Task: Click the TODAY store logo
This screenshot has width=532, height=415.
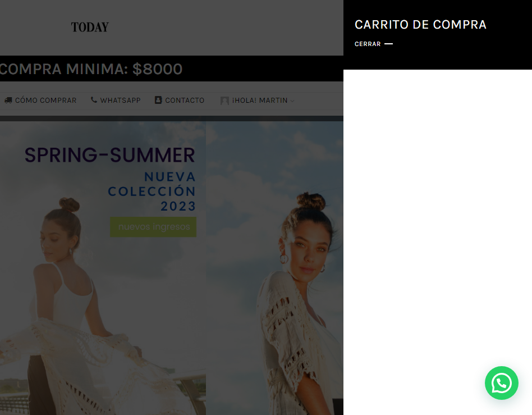Action: [90, 27]
